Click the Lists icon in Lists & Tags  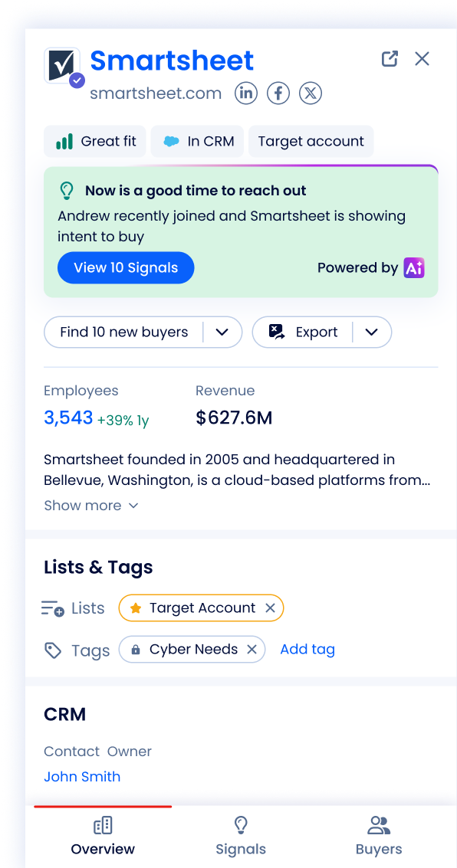pos(51,607)
